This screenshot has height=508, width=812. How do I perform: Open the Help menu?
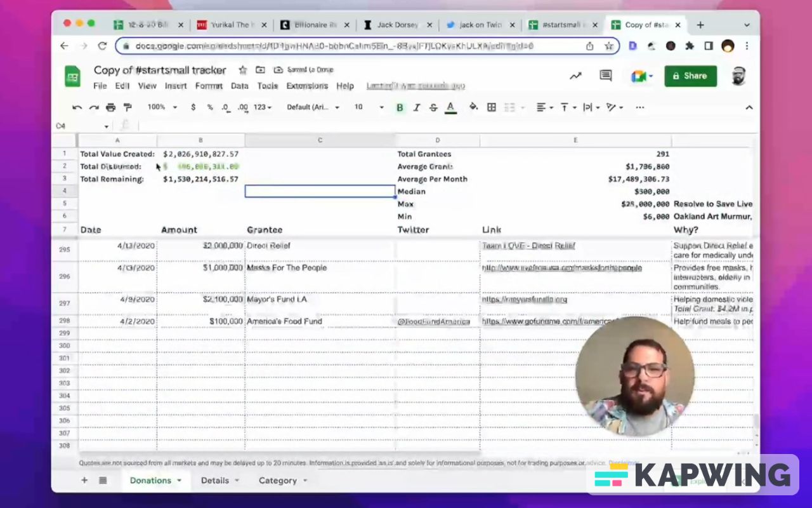[x=345, y=86]
